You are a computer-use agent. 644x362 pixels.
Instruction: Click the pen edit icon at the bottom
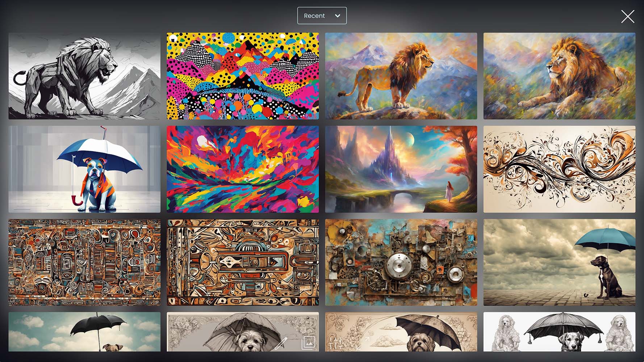(281, 343)
